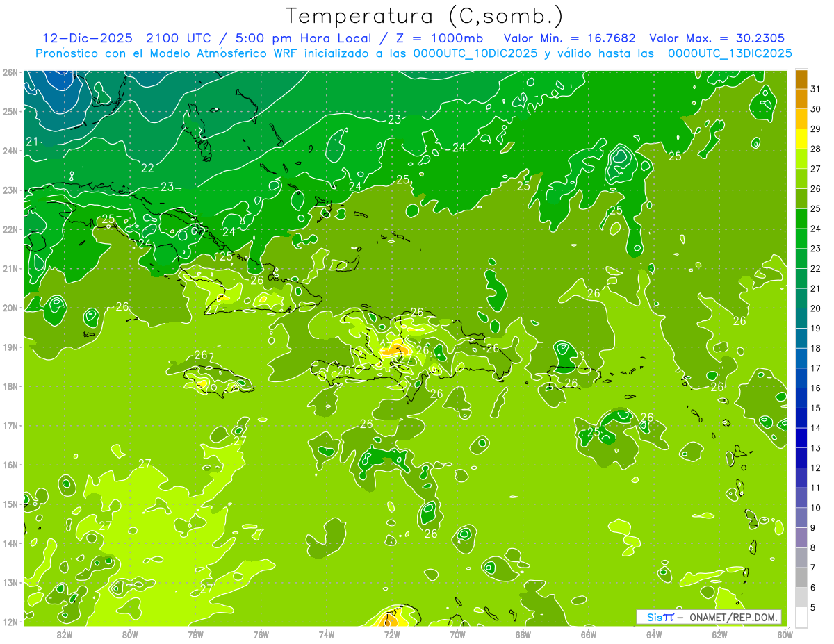Pick the light green band between 26 and 27

point(801,179)
